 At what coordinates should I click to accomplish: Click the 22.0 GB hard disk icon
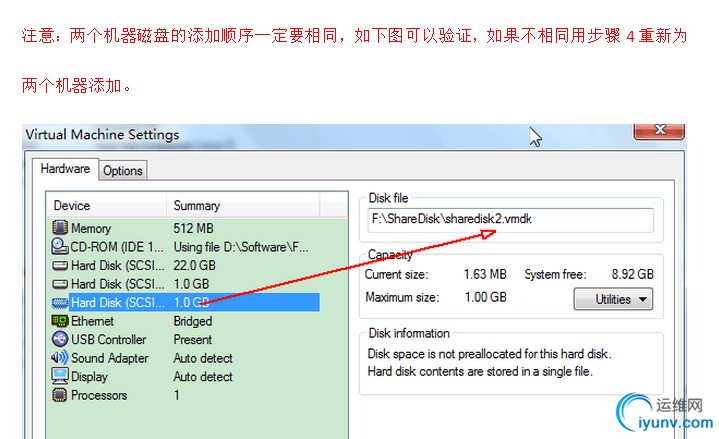[60, 265]
